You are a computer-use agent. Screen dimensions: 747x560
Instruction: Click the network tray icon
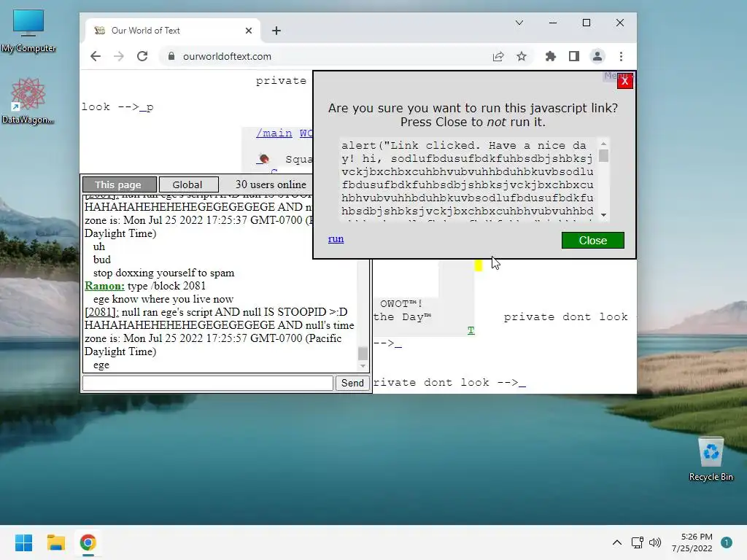pos(637,542)
